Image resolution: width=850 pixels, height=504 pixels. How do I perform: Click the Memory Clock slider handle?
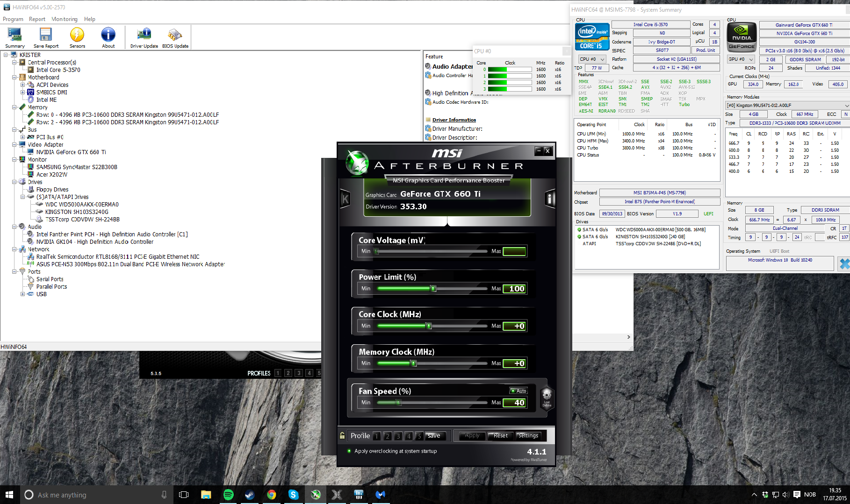point(413,363)
